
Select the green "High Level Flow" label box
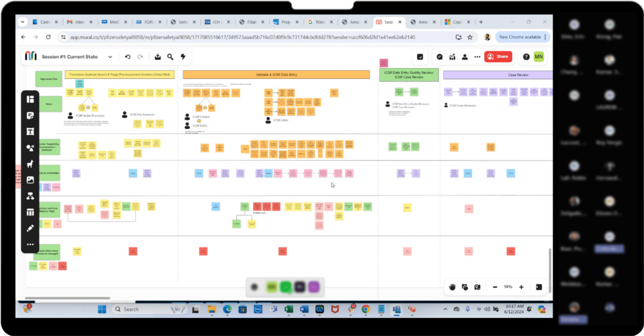49,79
